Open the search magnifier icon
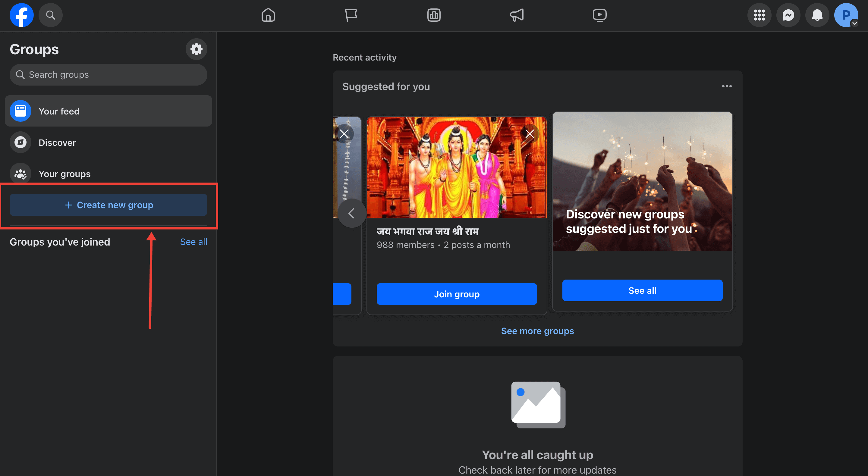 [51, 15]
